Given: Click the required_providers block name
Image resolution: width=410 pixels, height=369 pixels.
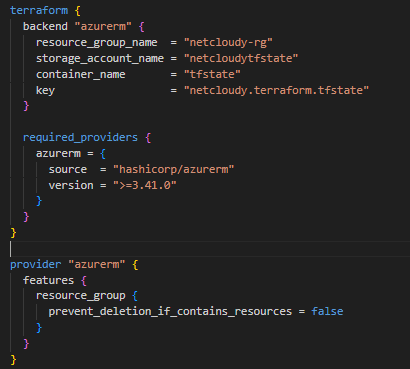Looking at the screenshot, I should coord(80,138).
